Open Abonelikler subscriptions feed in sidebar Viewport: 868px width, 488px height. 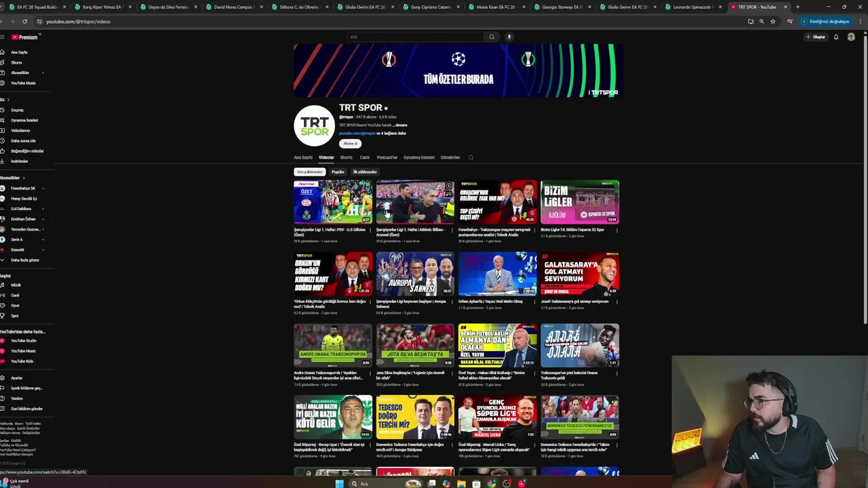[20, 73]
